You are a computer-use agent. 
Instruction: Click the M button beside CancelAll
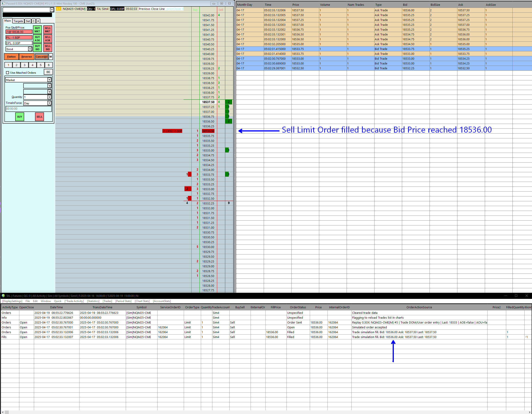click(51, 57)
